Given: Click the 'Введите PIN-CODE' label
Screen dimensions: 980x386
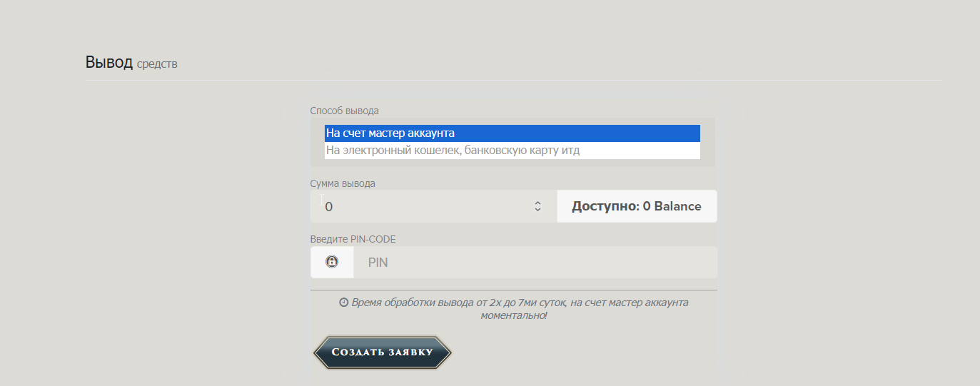Looking at the screenshot, I should click(x=353, y=239).
